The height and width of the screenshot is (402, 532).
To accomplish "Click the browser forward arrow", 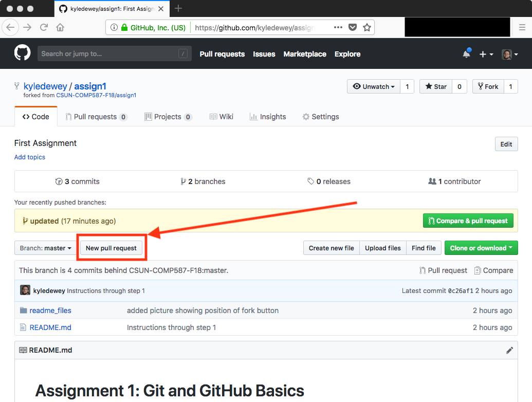I will pyautogui.click(x=27, y=27).
